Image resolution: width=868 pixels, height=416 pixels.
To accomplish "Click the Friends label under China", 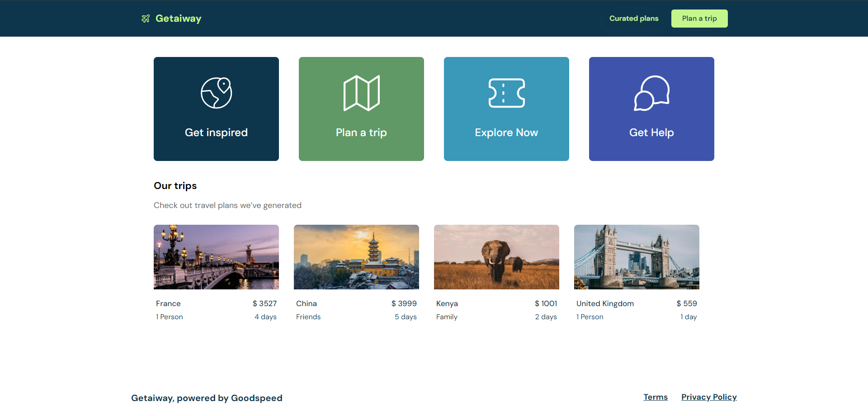I will click(308, 317).
